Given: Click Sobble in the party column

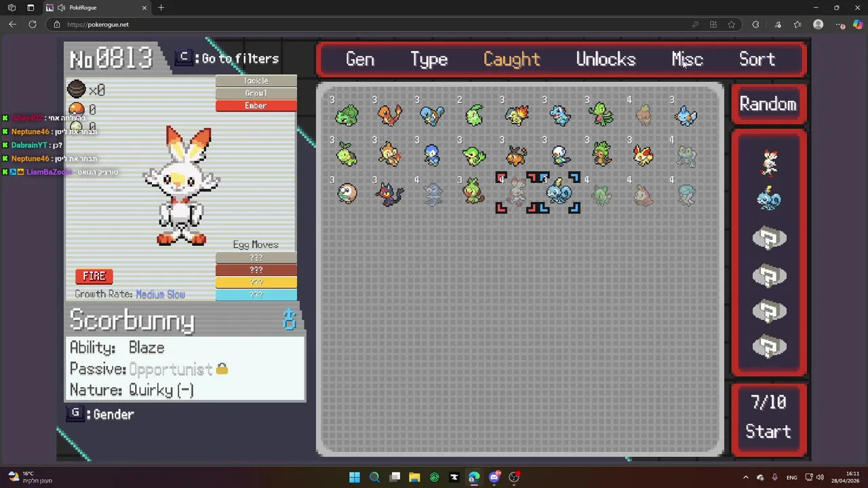Looking at the screenshot, I should click(x=769, y=199).
